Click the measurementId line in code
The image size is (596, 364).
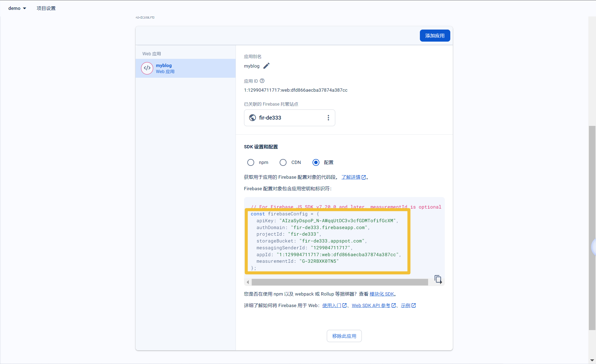tap(297, 261)
